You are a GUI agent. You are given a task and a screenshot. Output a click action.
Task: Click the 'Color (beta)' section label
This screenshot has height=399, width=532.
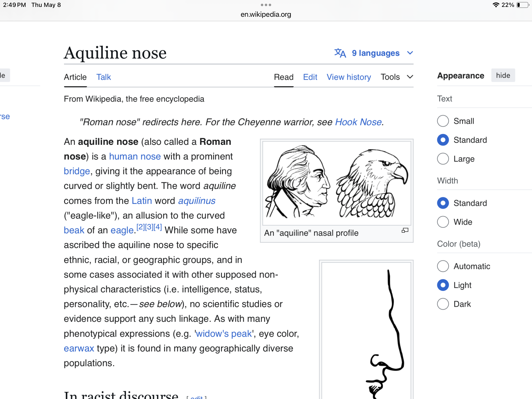point(459,244)
